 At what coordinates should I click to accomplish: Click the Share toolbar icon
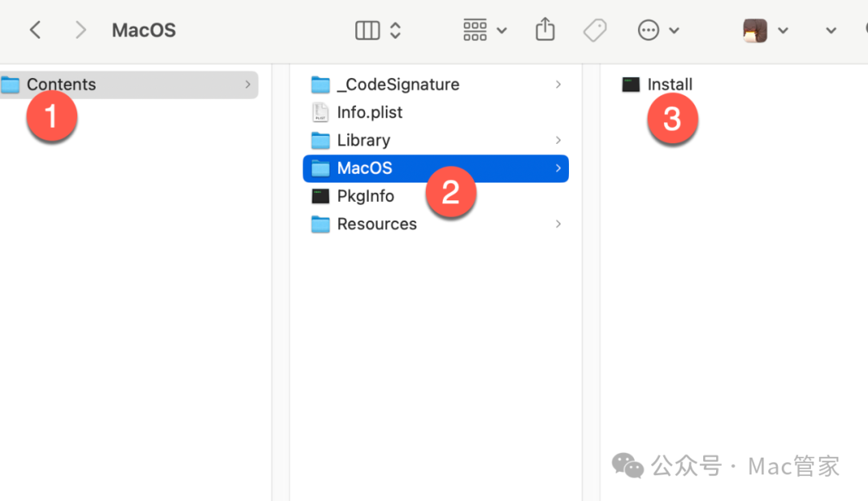545,29
